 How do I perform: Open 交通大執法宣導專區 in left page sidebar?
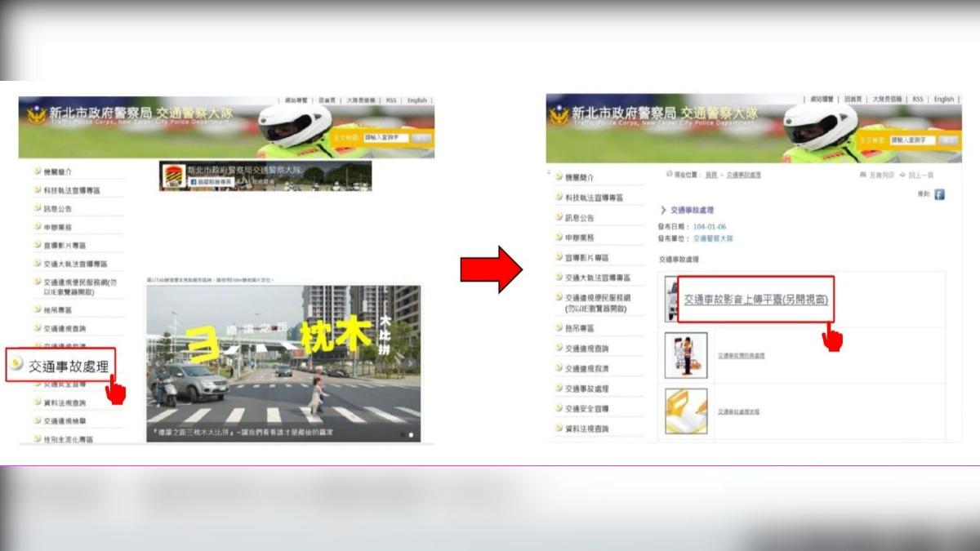click(x=75, y=264)
